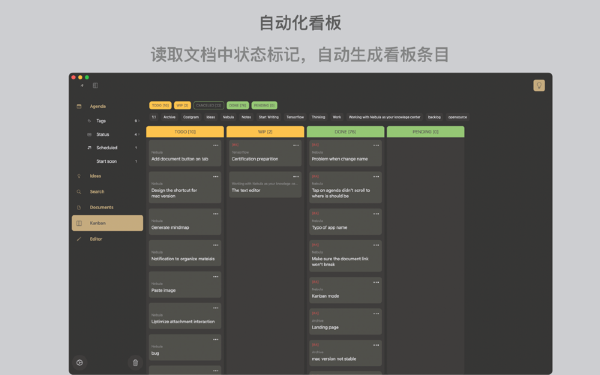Open the trash icon at sidebar bottom
The width and height of the screenshot is (600, 375).
pos(135,362)
